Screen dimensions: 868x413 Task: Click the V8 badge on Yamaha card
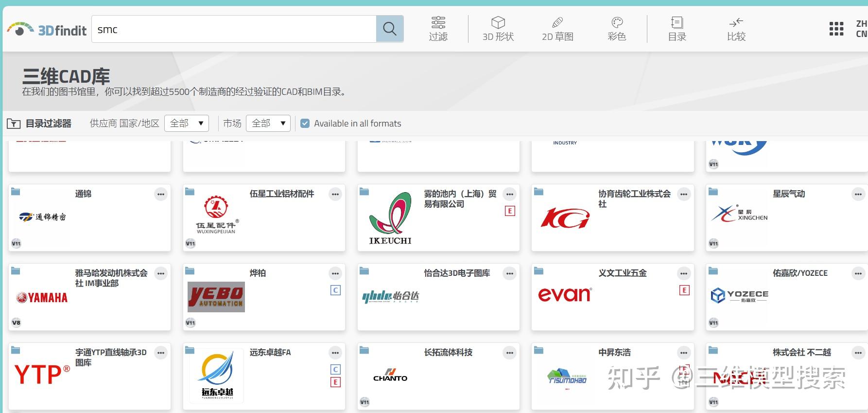click(16, 323)
